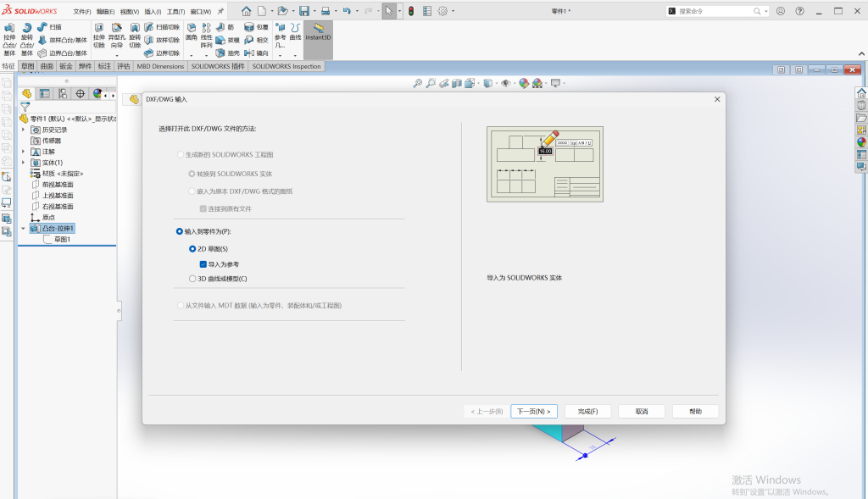The image size is (868, 499).
Task: Click the Rebuild traffic light icon
Action: pos(411,11)
